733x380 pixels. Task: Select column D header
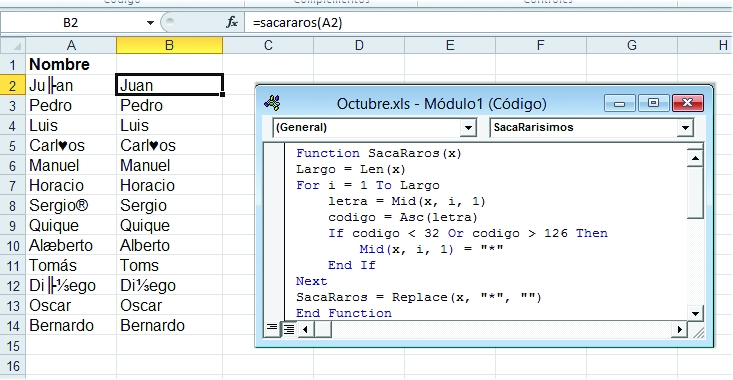359,45
